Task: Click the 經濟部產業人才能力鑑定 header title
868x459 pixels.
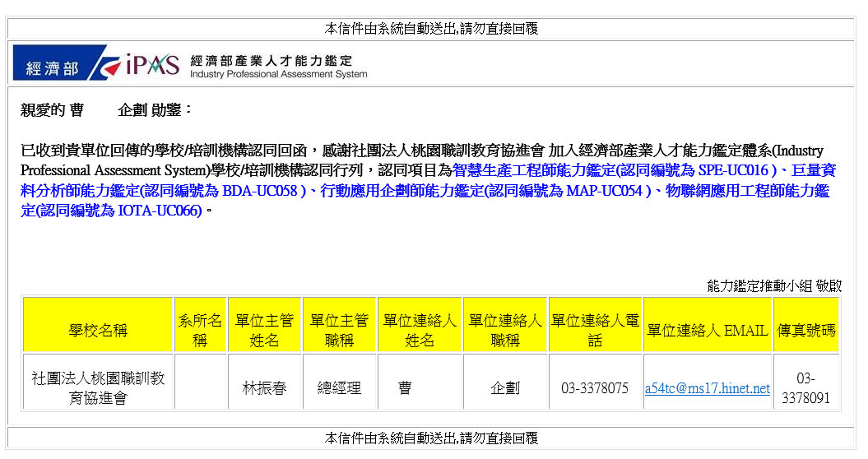Action: point(272,60)
